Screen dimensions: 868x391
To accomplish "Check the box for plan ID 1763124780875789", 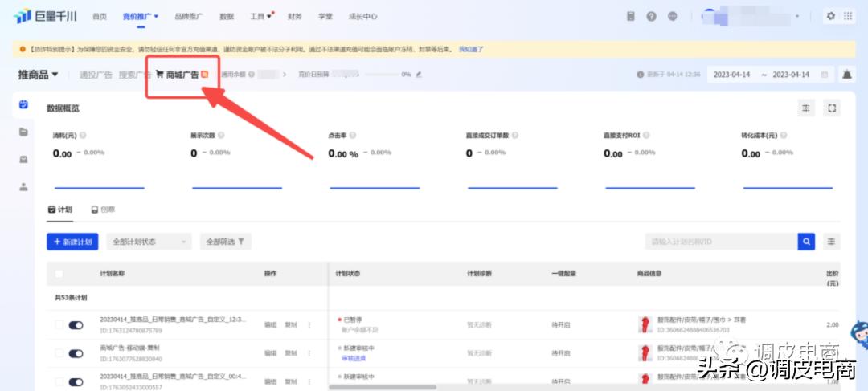I will click(59, 324).
